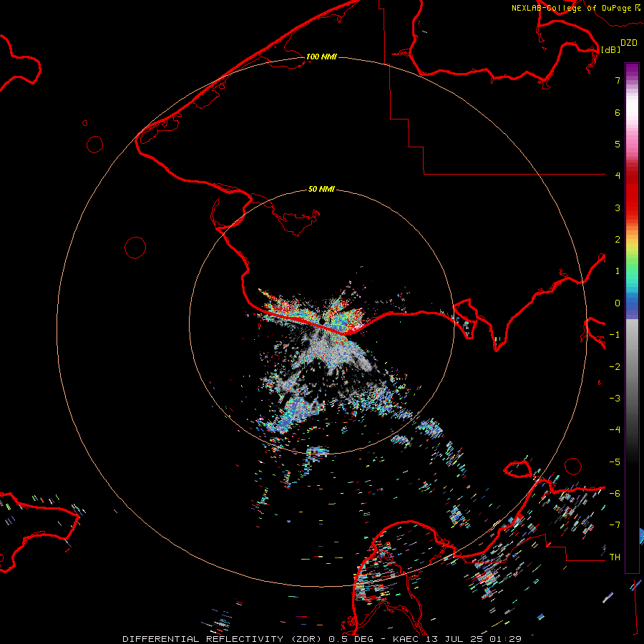The width and height of the screenshot is (644, 644).
Task: Click the -6 value on the color scale
Action: (x=615, y=494)
